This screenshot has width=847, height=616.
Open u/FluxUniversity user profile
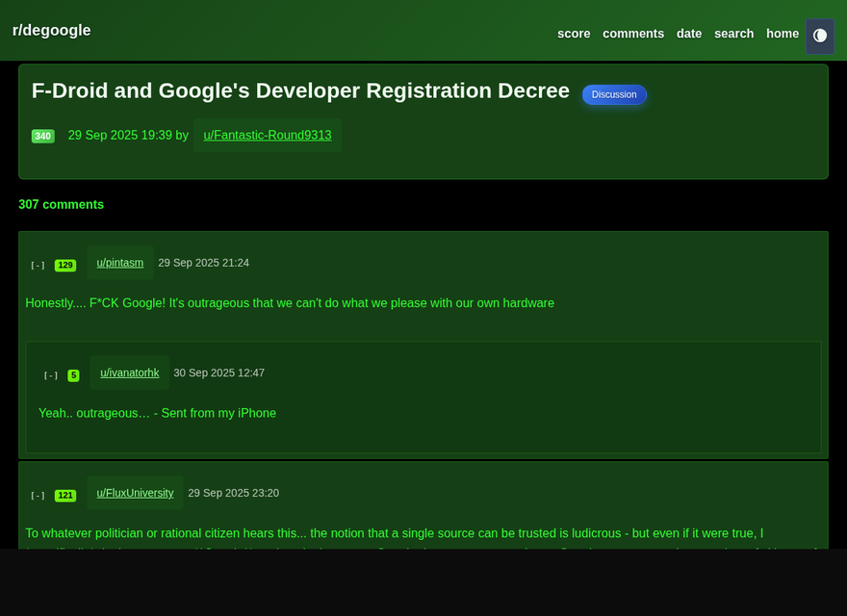click(x=135, y=493)
